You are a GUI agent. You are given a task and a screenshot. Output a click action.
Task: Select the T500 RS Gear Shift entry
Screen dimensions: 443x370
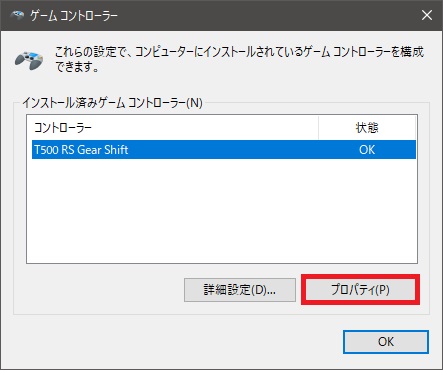tap(224, 150)
